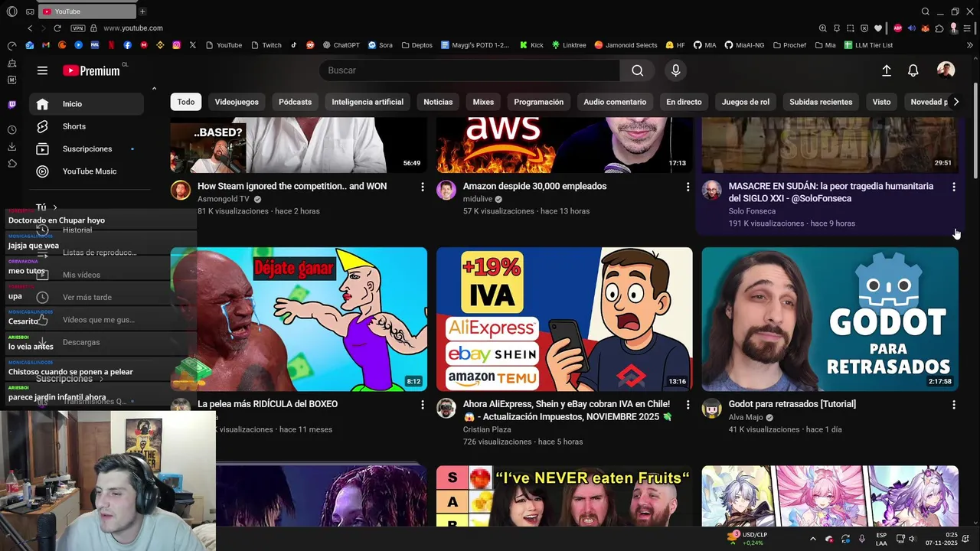This screenshot has height=551, width=980.
Task: Open the TikTok bookmark icon
Action: [294, 45]
